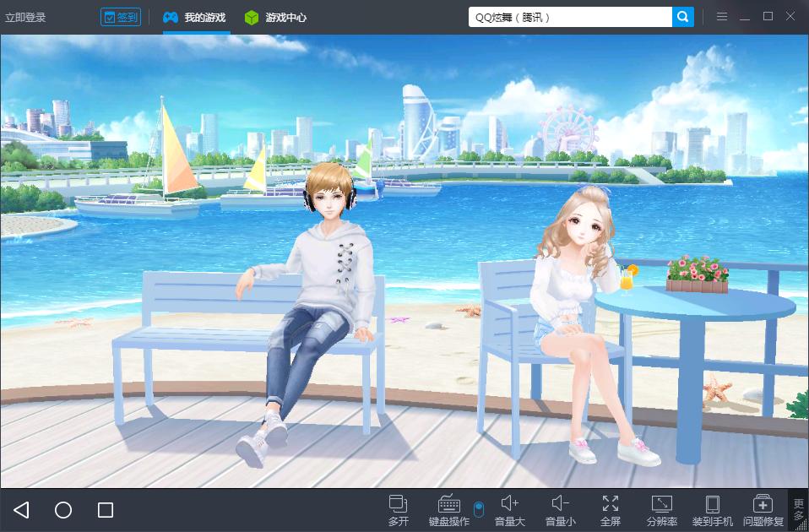Open the 键盘操作 keyboard mapping tool
This screenshot has height=532, width=809.
tap(449, 510)
